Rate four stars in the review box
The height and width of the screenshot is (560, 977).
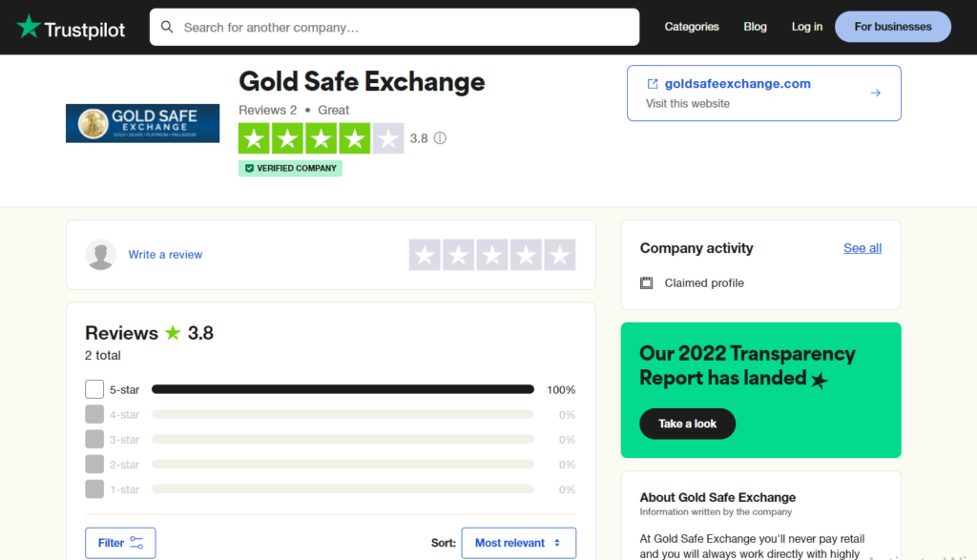coord(526,255)
